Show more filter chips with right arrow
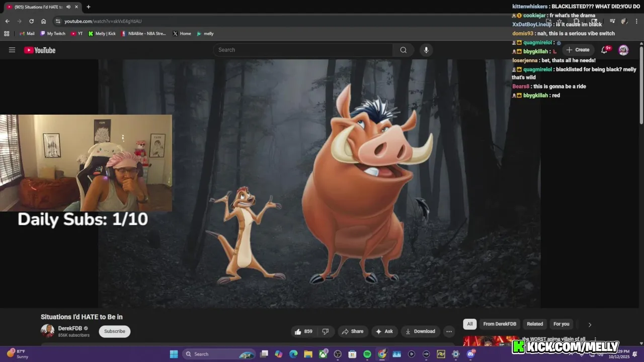This screenshot has height=362, width=644. (590, 324)
